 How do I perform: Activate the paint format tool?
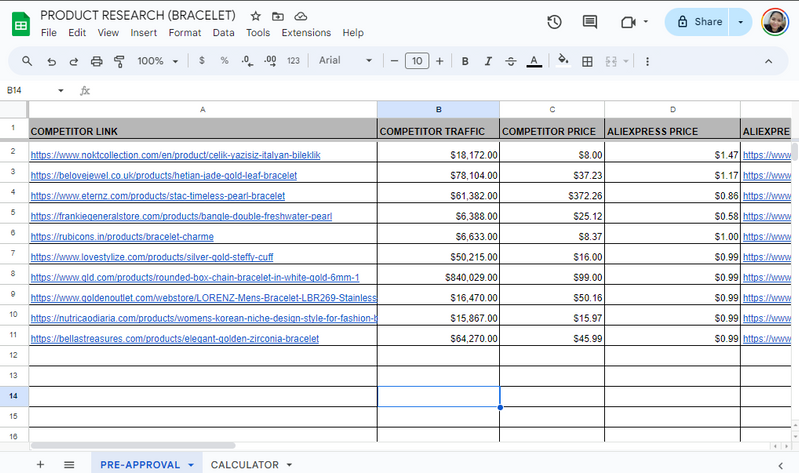click(119, 62)
